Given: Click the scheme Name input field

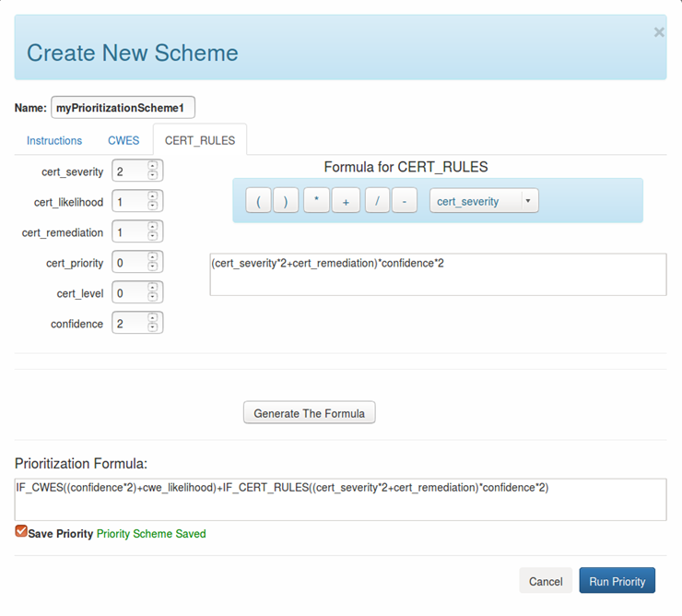Looking at the screenshot, I should pos(123,108).
